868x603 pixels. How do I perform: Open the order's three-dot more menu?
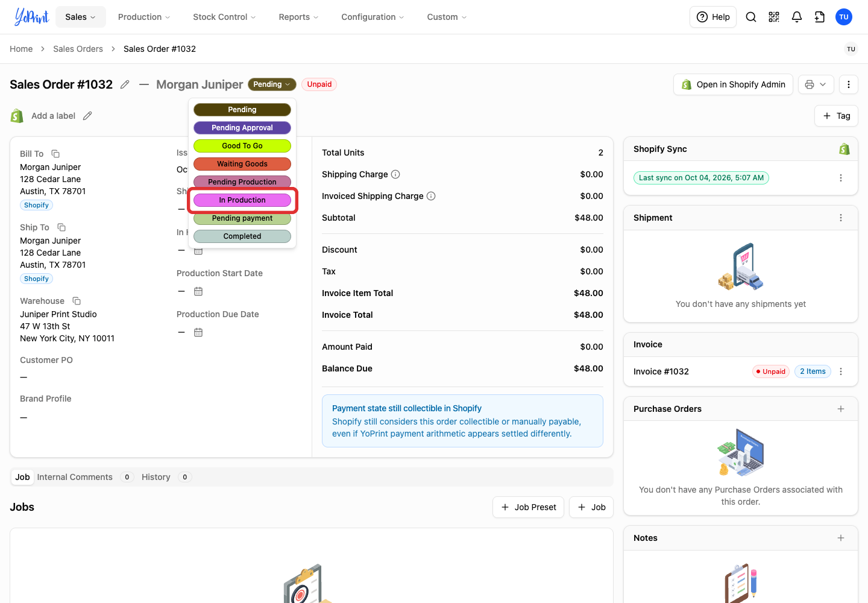tap(849, 84)
